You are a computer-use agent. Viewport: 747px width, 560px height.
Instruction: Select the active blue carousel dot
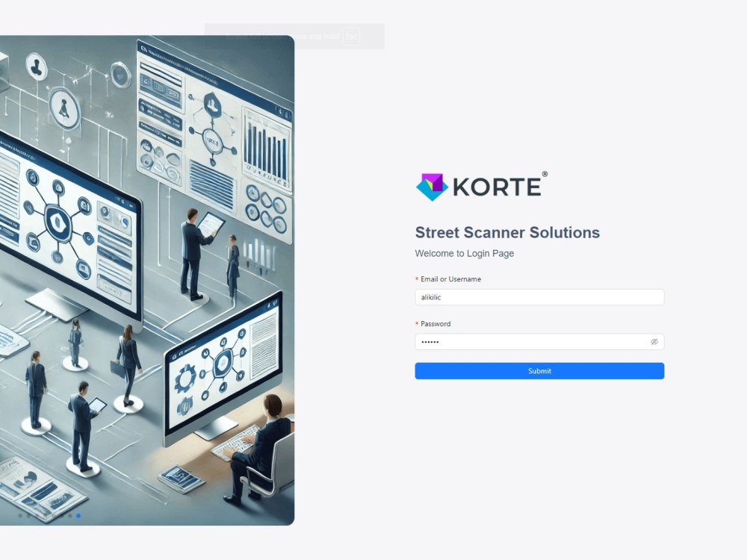click(x=78, y=516)
